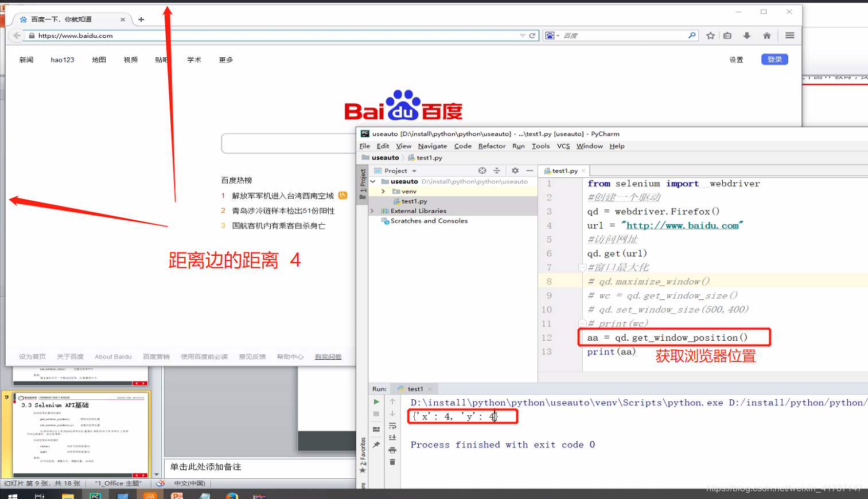Expand External Libraries node
Viewport: 868px width, 499px height.
(x=373, y=211)
